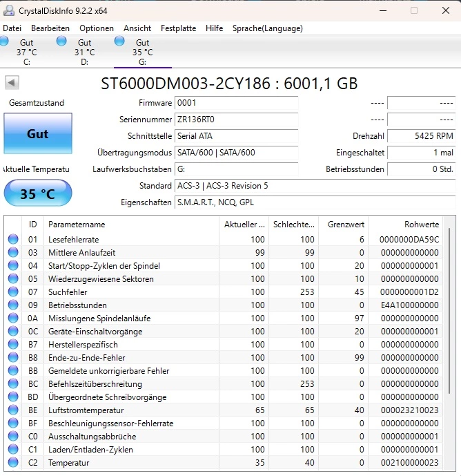Click the CrystalDiskInfo app icon in title bar

tap(9, 10)
